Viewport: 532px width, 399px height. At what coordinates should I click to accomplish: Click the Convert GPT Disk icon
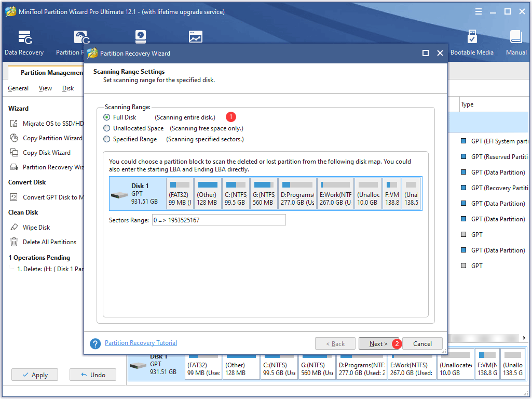pyautogui.click(x=14, y=197)
